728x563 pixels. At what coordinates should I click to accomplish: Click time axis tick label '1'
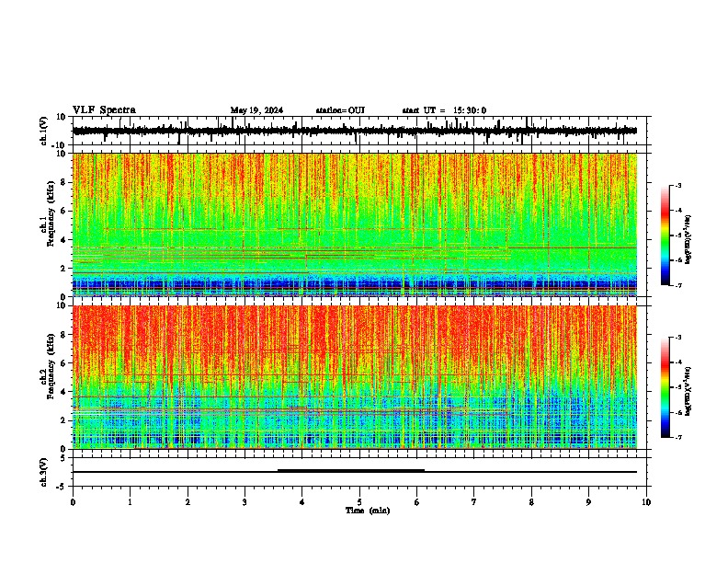coord(130,502)
